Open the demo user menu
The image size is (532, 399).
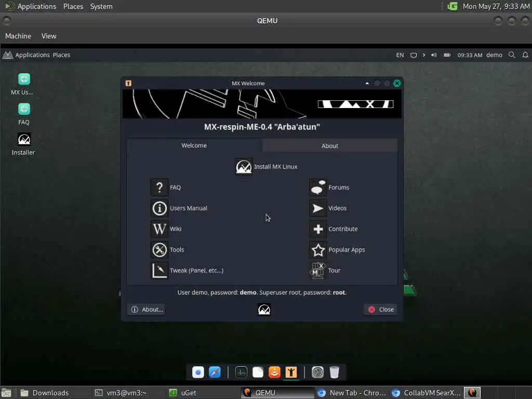[x=494, y=55]
